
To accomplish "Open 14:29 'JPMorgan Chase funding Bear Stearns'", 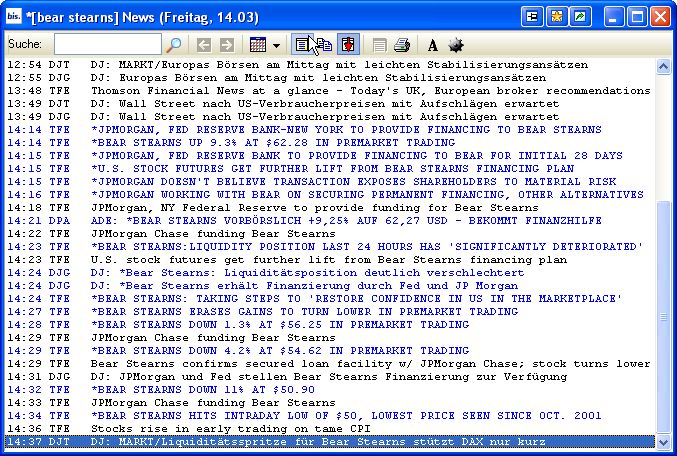I will point(330,337).
